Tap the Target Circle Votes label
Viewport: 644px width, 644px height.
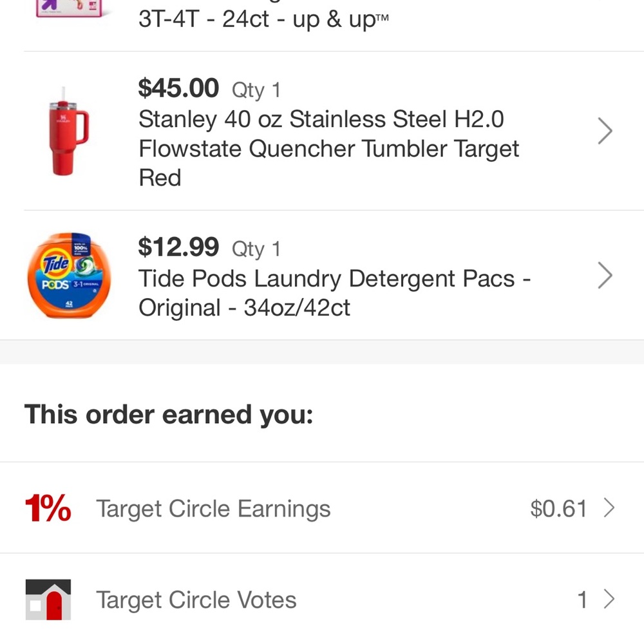196,600
